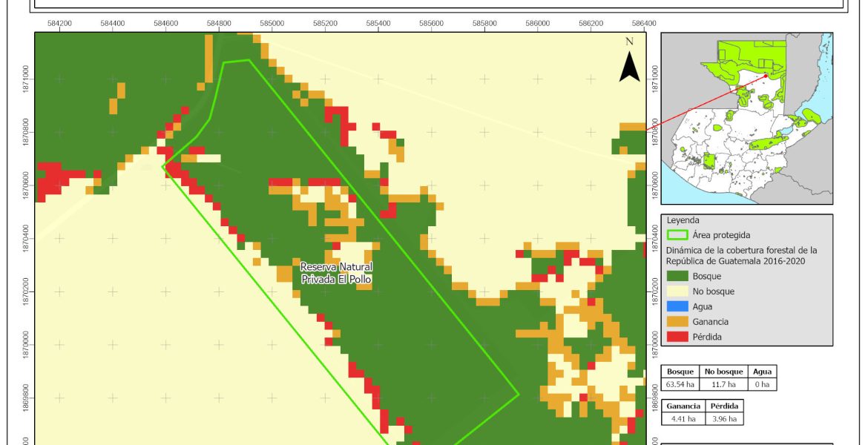The height and width of the screenshot is (445, 868).
Task: Click the Reserva Natural Privada El Pollo label
Action: click(336, 273)
